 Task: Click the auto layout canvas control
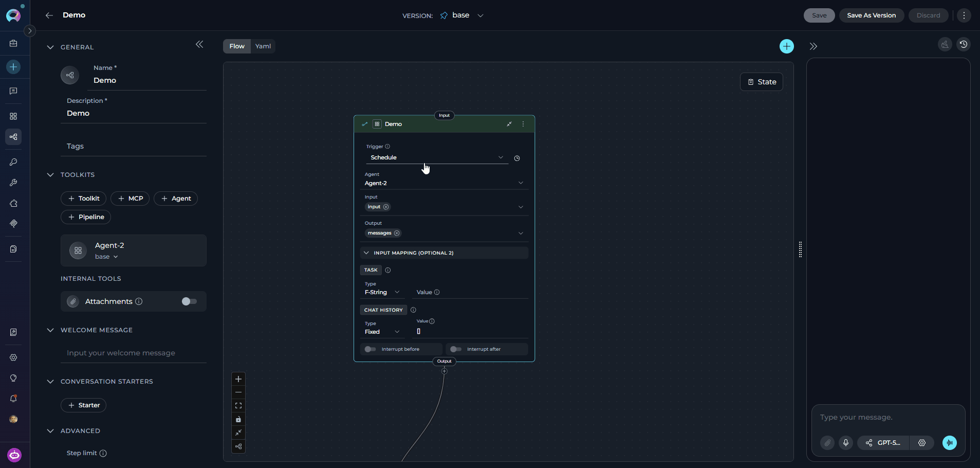(238, 446)
